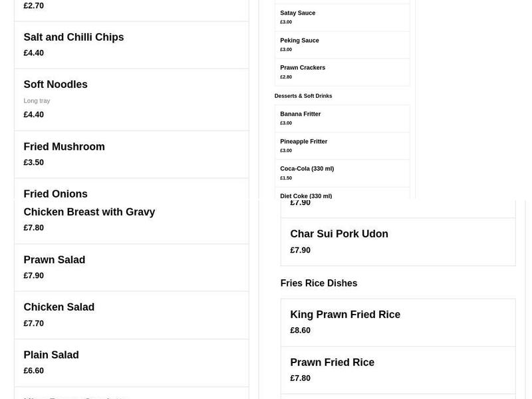The width and height of the screenshot is (532, 399).
Task: Choose the Pineapple Fritter dessert
Action: coord(303,141)
